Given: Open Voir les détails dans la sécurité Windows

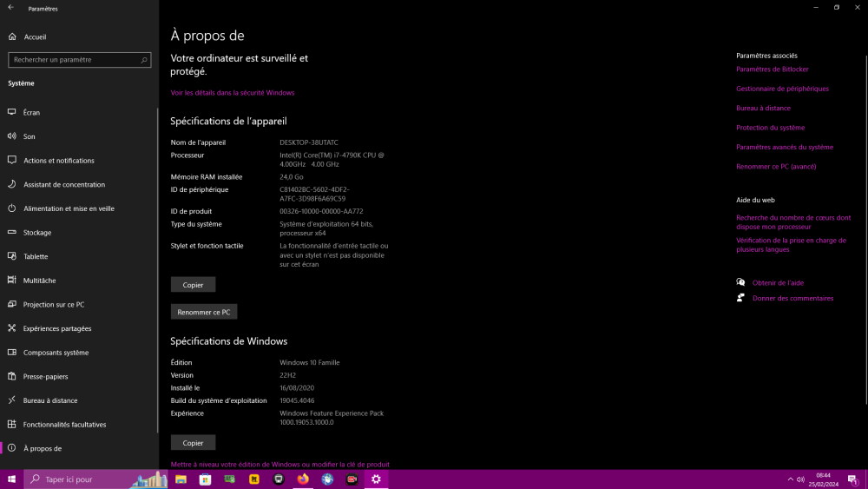Looking at the screenshot, I should tap(233, 93).
